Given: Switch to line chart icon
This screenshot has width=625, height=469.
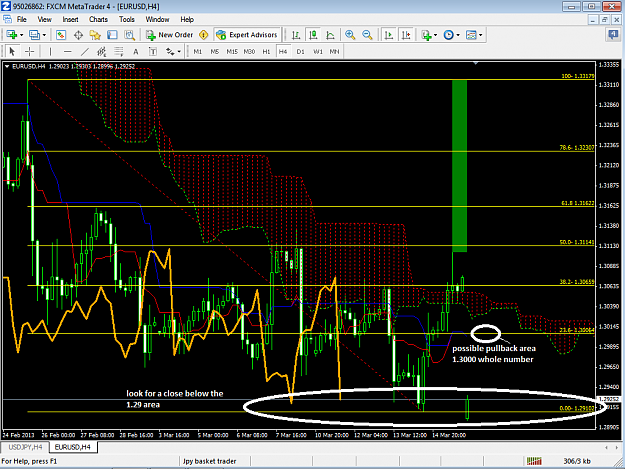Looking at the screenshot, I should tap(330, 35).
